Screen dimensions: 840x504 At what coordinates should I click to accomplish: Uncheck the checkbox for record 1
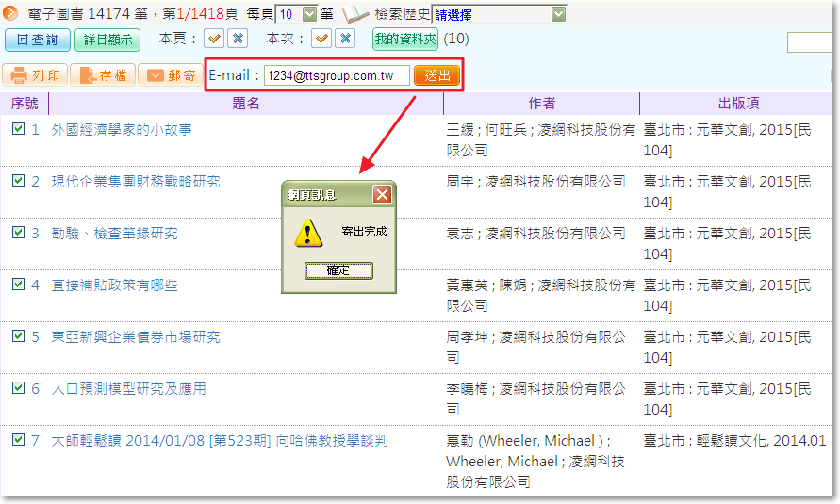click(x=18, y=129)
